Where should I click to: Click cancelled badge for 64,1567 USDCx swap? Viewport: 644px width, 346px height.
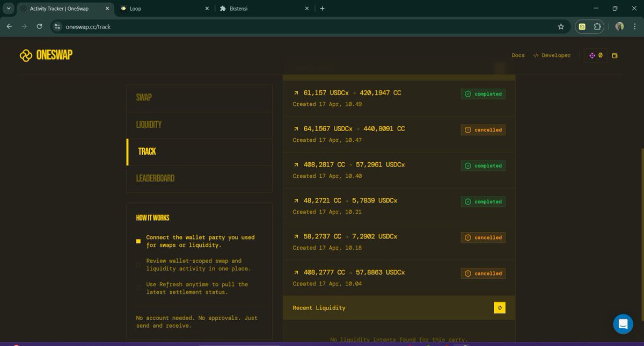pyautogui.click(x=483, y=130)
